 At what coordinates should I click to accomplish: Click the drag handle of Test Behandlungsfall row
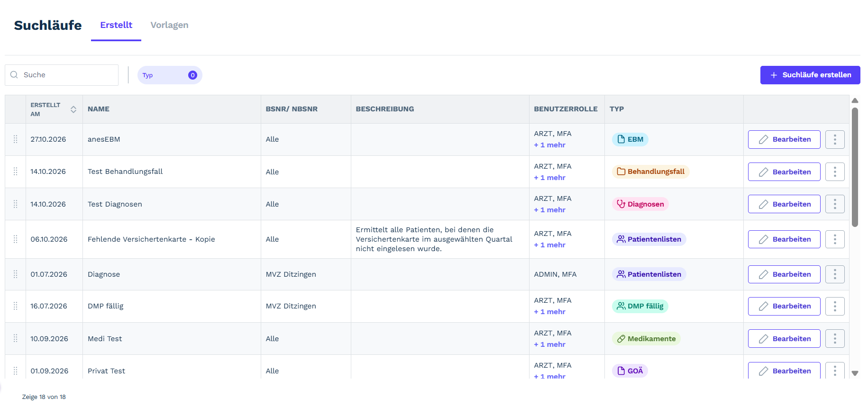16,172
